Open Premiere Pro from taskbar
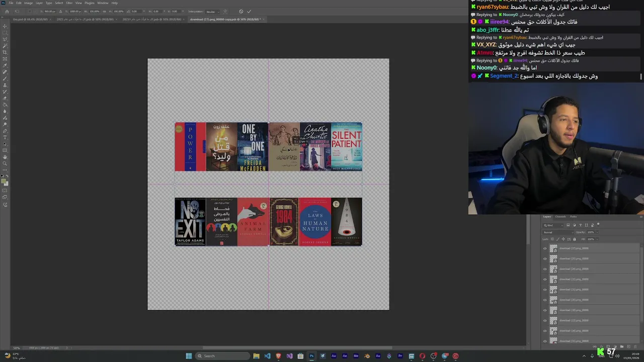This screenshot has height=362, width=644. (x=400, y=356)
